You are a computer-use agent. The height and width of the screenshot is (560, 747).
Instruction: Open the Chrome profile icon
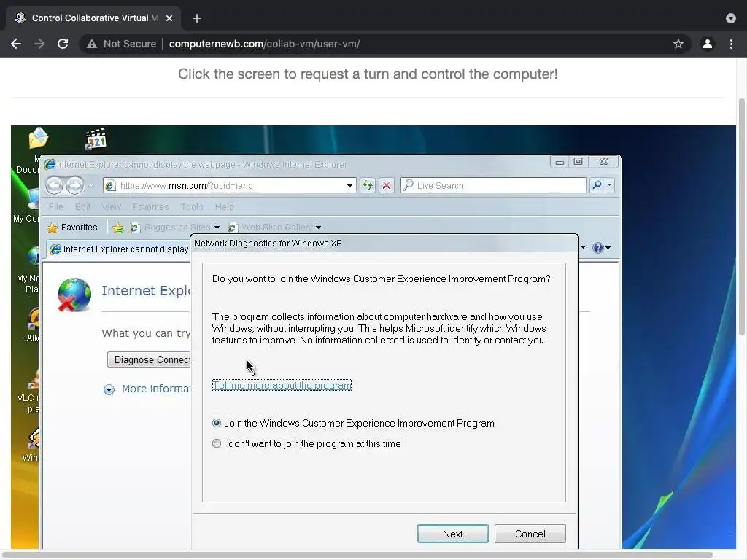pyautogui.click(x=708, y=44)
